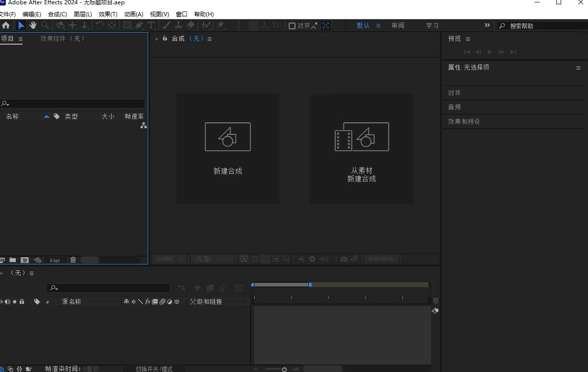Image resolution: width=588 pixels, height=372 pixels.
Task: Open the 默认 workspace menu icon
Action: (x=378, y=26)
